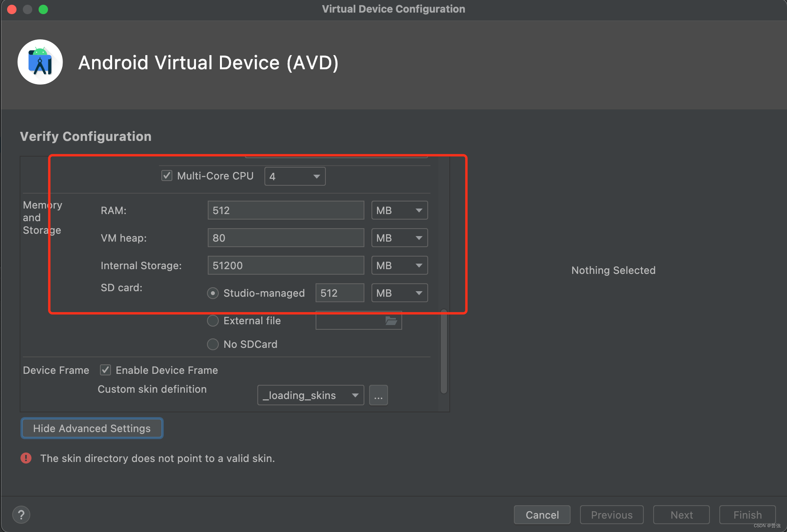The image size is (787, 532).
Task: Choose the No SDCard option
Action: [x=213, y=344]
